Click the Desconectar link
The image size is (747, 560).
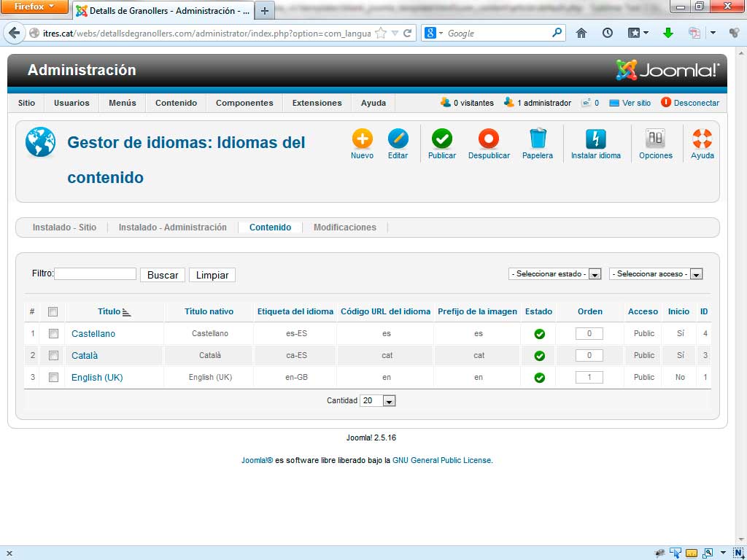pyautogui.click(x=697, y=103)
